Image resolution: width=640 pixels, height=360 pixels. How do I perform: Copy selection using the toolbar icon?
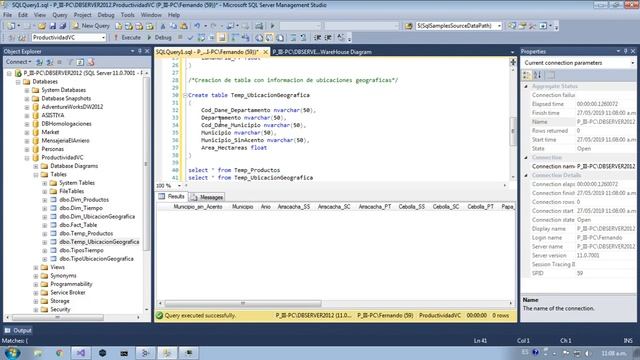pyautogui.click(x=173, y=26)
